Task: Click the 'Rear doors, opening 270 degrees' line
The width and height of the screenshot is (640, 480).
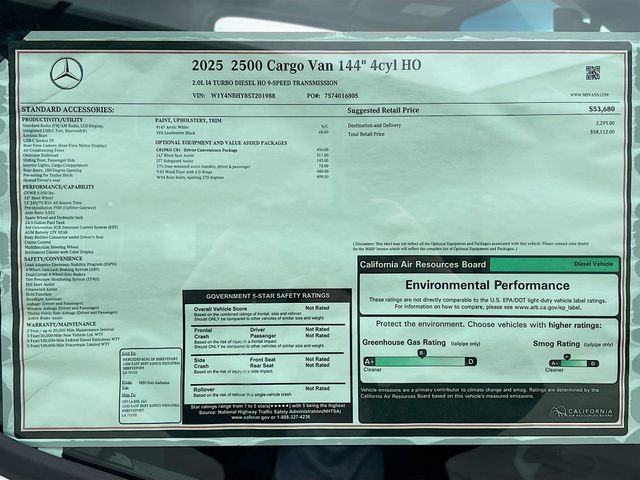Action: [x=190, y=178]
